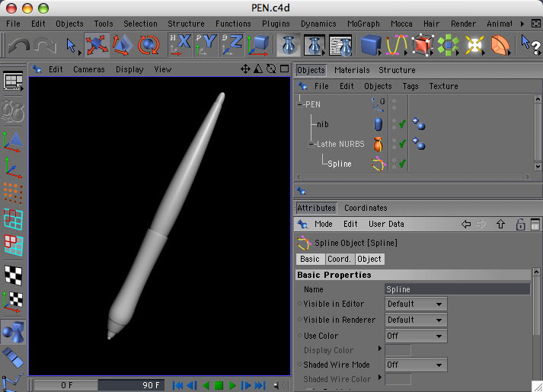Select the Move tool in top toolbar

pyautogui.click(x=97, y=46)
